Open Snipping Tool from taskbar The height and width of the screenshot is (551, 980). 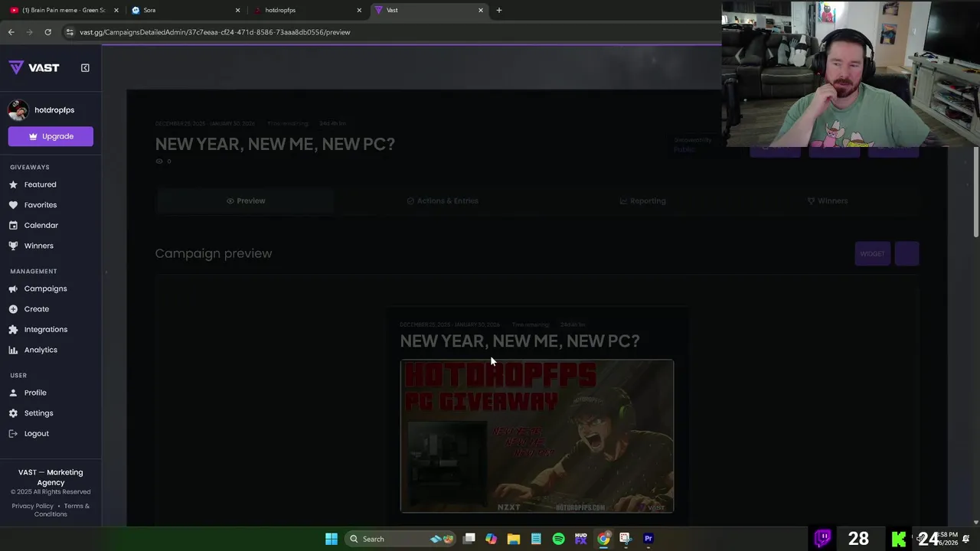pos(626,539)
